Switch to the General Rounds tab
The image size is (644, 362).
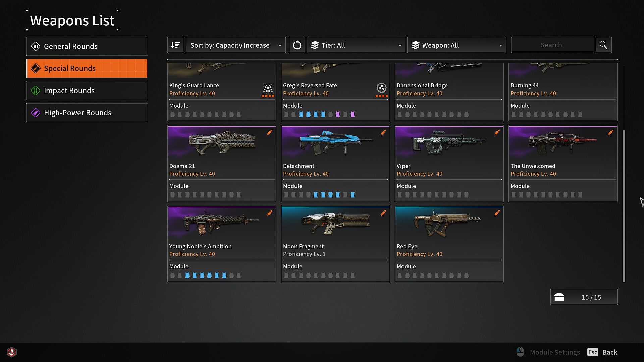tap(87, 46)
